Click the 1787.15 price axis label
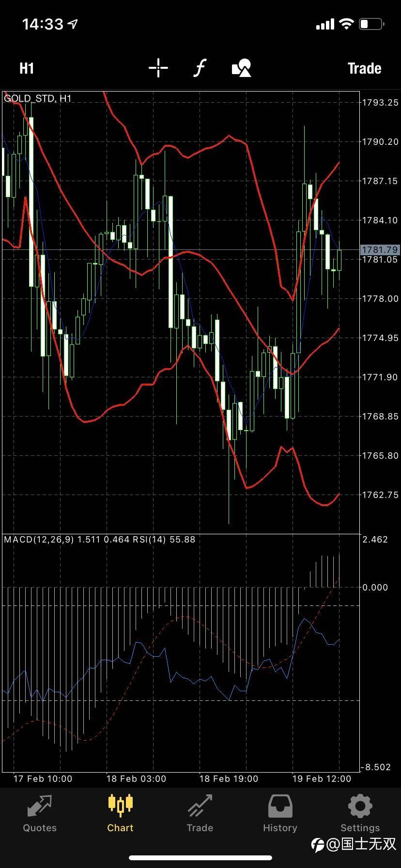401x868 pixels. coord(380,181)
